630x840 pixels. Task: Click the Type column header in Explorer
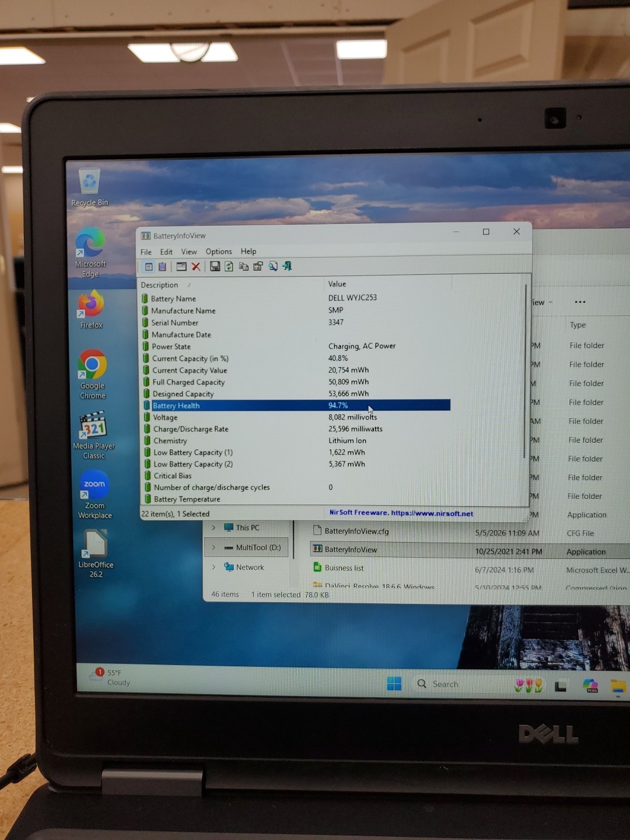coord(578,325)
